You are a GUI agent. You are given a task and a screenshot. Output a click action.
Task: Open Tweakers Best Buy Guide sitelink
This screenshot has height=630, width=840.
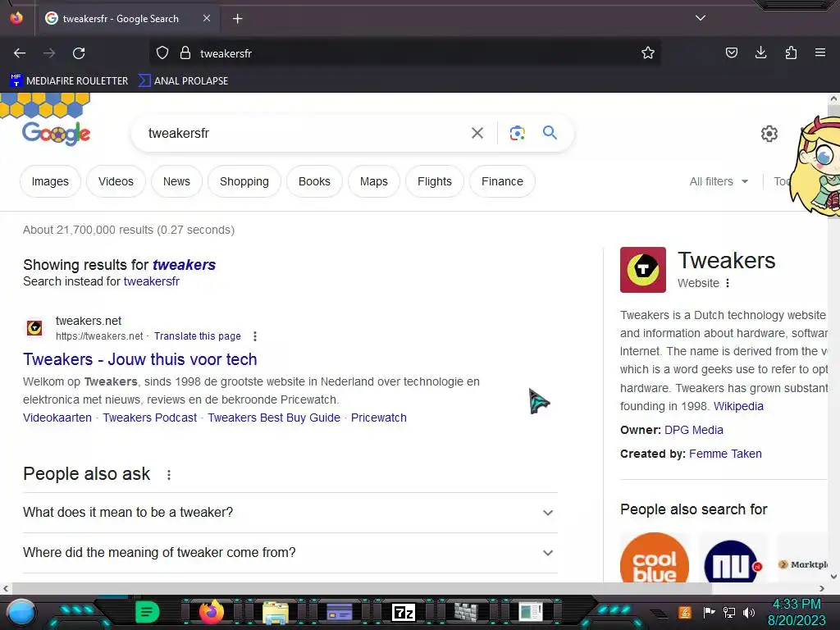coord(274,418)
